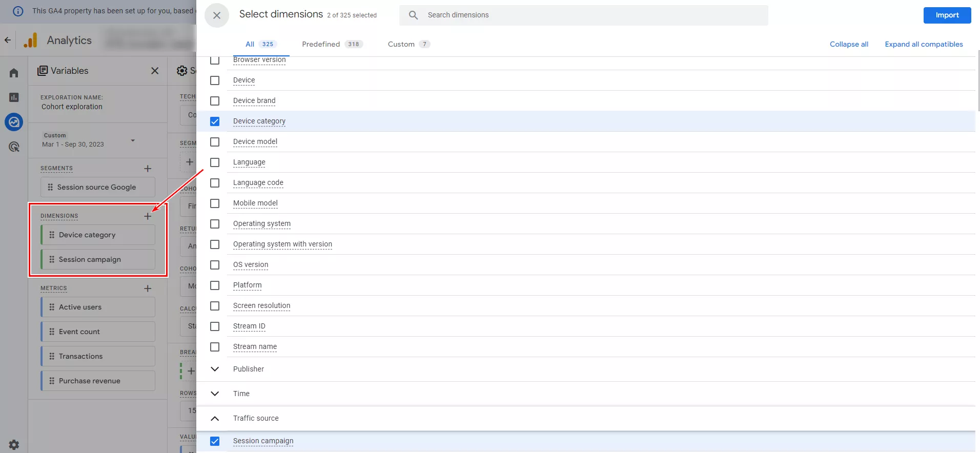Image resolution: width=980 pixels, height=453 pixels.
Task: Click the Analytics logo icon
Action: point(31,40)
